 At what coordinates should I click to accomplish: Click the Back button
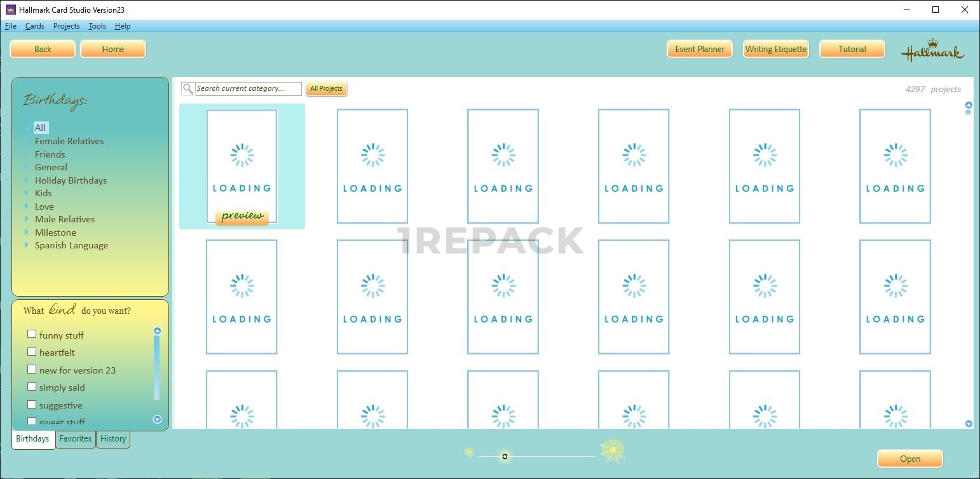pyautogui.click(x=43, y=49)
